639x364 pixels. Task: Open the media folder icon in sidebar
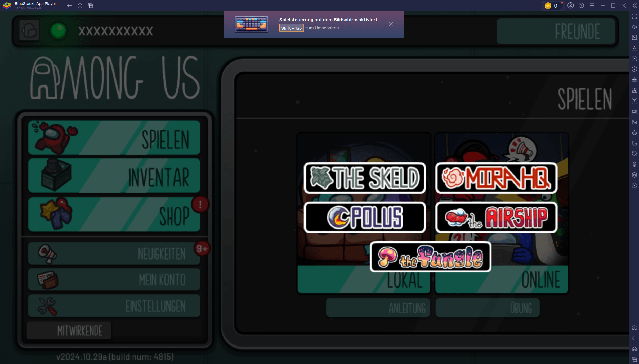pos(634,122)
